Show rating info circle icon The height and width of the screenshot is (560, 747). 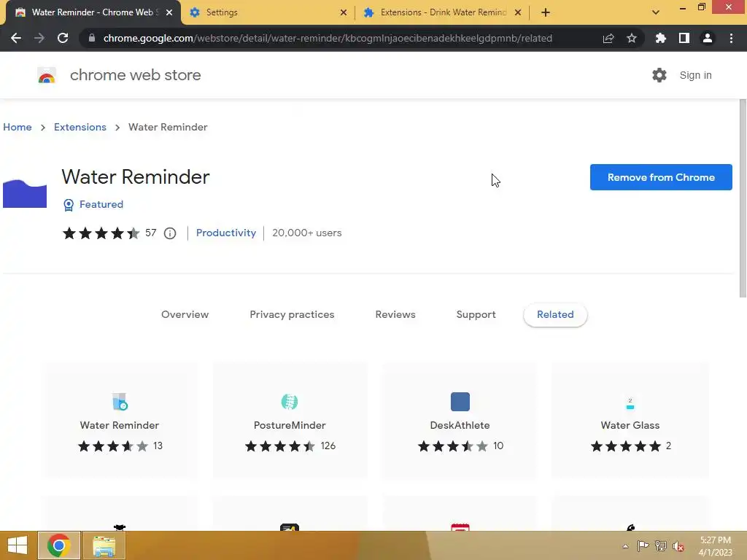click(x=170, y=233)
